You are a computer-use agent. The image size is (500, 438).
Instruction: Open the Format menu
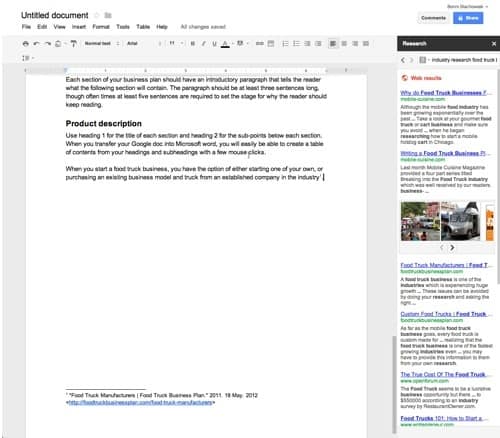point(101,27)
